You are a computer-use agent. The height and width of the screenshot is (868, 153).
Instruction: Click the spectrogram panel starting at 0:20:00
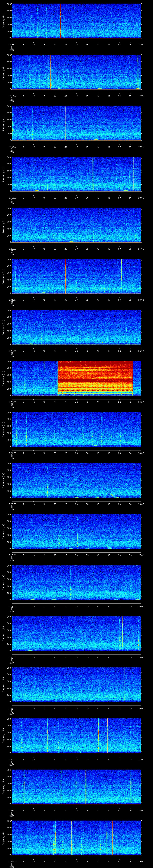pyautogui.click(x=76, y=225)
